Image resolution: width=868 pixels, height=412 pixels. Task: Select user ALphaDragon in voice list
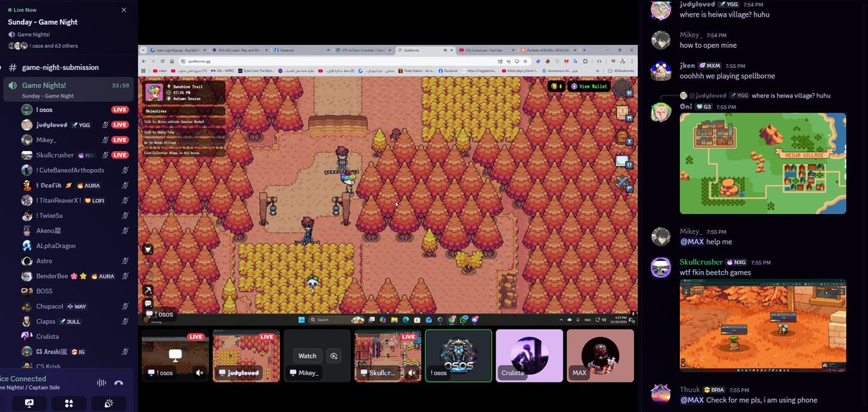tap(76, 246)
